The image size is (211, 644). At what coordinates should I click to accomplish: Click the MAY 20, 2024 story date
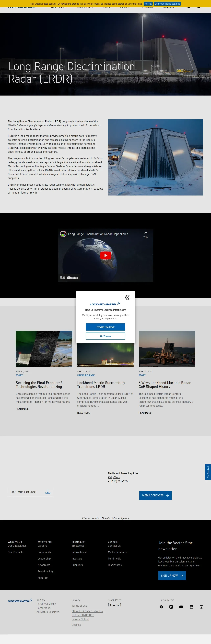23,372
